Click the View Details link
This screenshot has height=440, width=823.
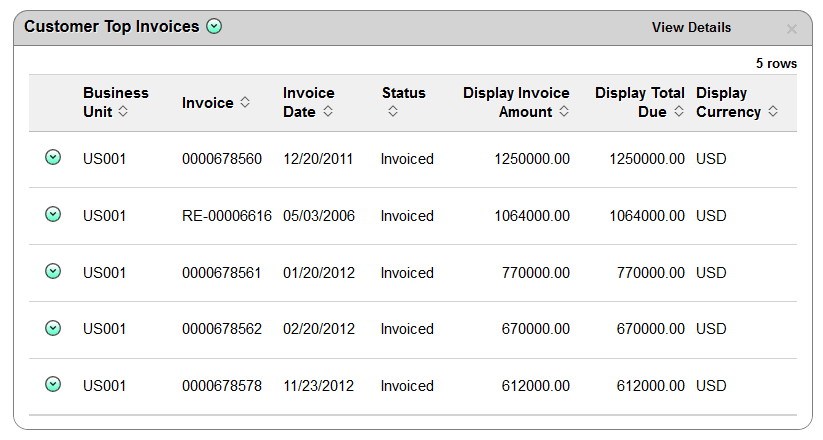tap(691, 27)
